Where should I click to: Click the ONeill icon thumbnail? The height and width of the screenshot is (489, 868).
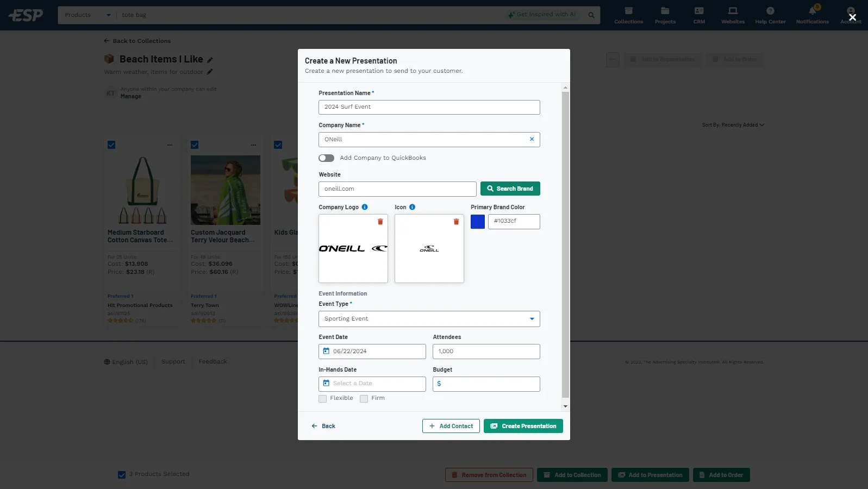pos(429,248)
